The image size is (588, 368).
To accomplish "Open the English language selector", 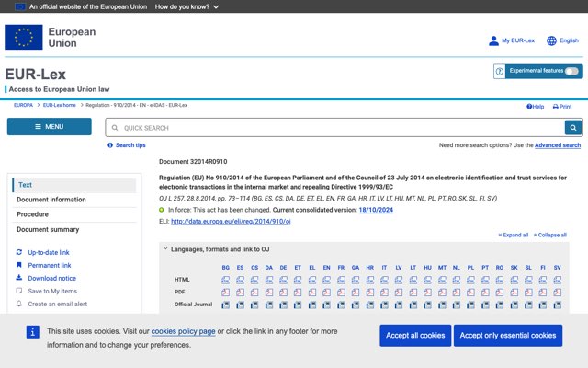I will 562,40.
